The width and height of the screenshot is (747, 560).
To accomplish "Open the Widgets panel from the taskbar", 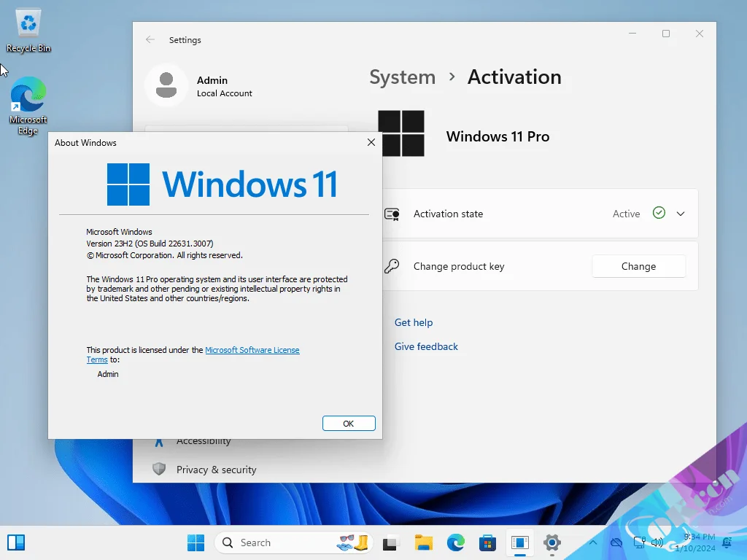I will point(16,542).
